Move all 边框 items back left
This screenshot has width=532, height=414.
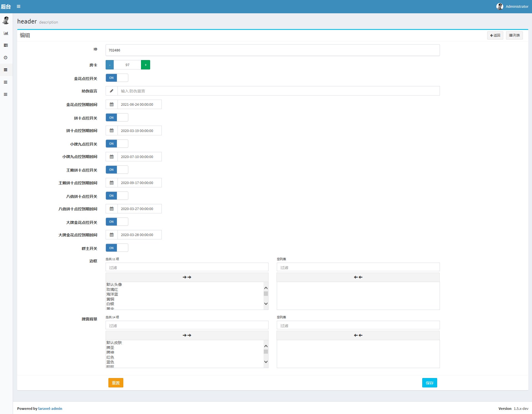click(358, 277)
